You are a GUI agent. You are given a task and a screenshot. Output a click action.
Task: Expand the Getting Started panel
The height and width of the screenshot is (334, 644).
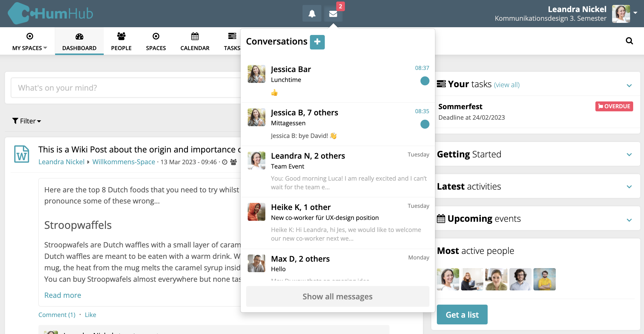coord(629,155)
